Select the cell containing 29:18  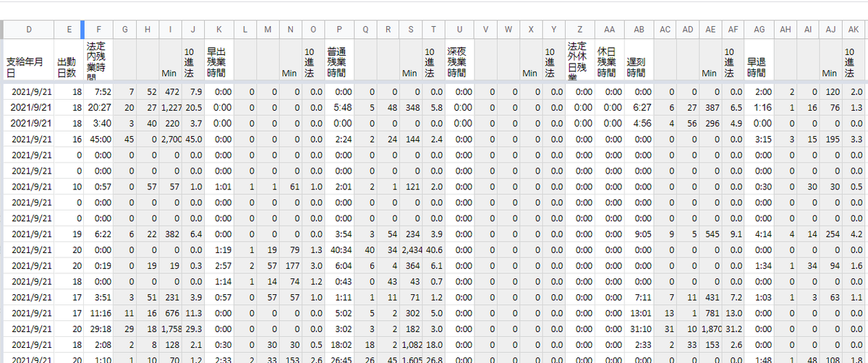[98, 328]
